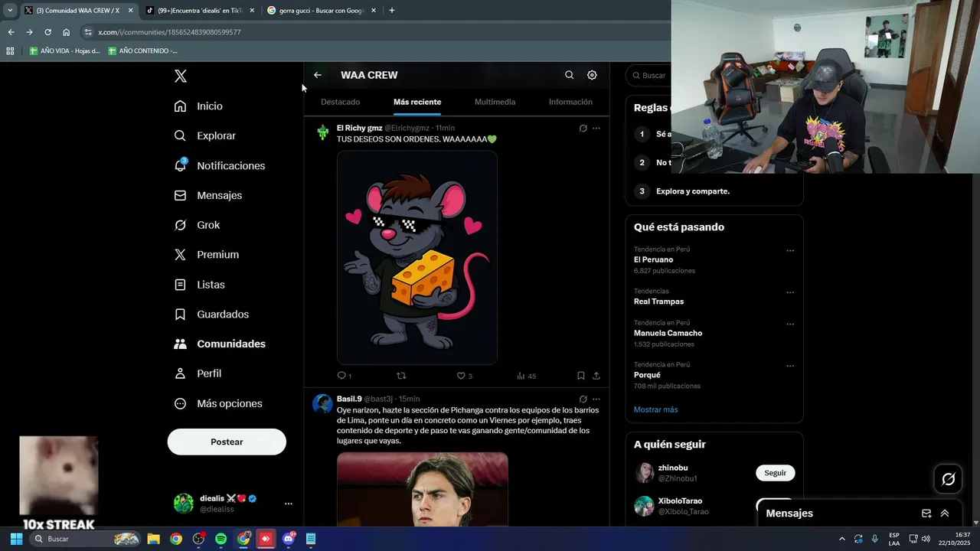This screenshot has width=980, height=551.
Task: Open XiboloTarao suggested profile
Action: pos(680,501)
